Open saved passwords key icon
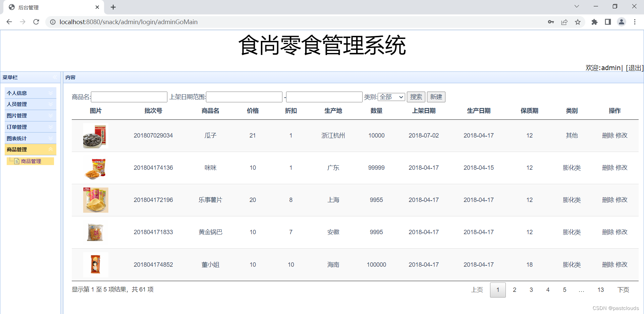 (551, 22)
